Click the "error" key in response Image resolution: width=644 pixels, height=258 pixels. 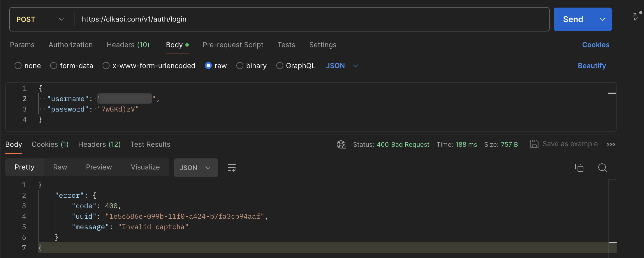pos(69,195)
